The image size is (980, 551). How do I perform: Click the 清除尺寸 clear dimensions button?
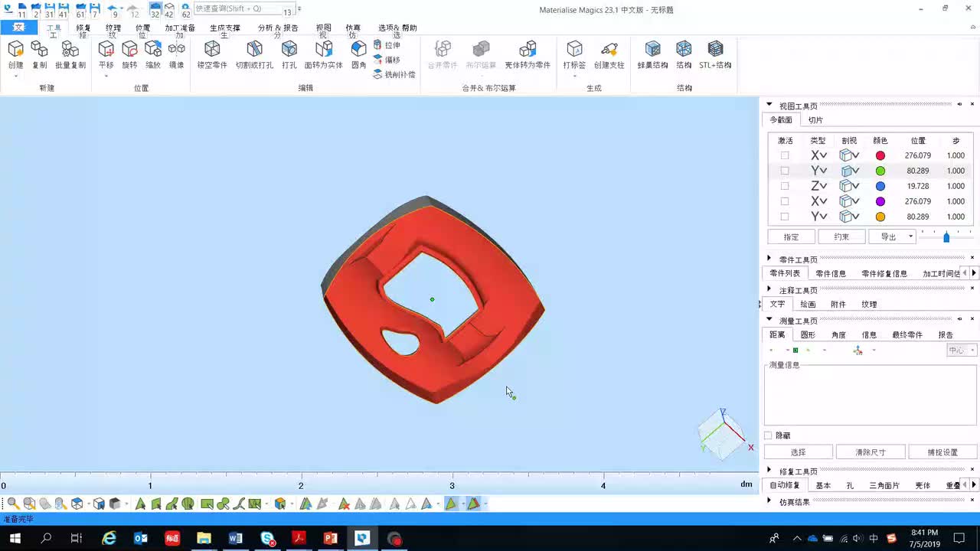point(871,452)
